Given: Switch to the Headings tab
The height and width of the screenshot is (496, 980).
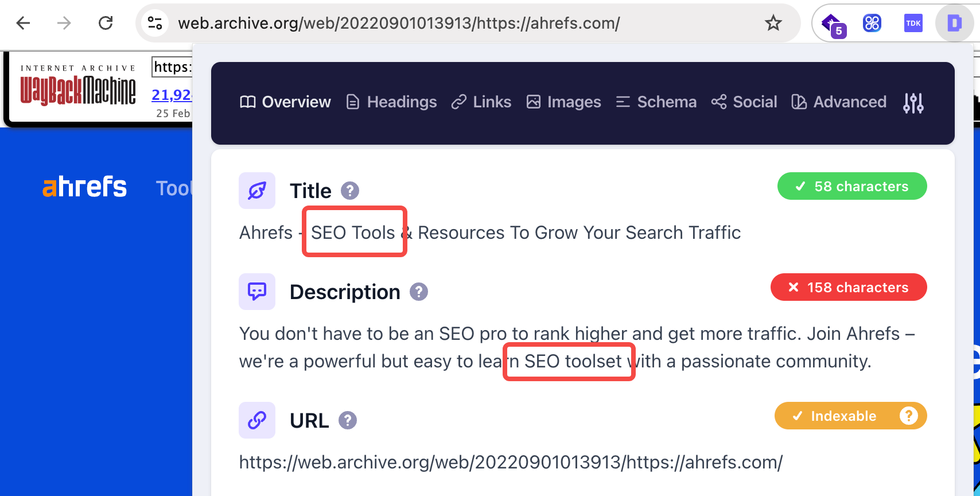Looking at the screenshot, I should click(x=392, y=102).
